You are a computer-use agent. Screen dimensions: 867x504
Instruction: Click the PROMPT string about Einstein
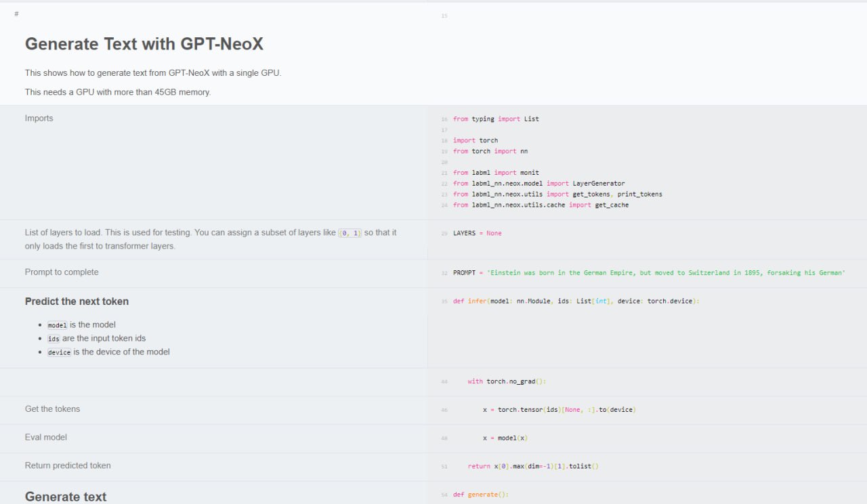click(x=665, y=273)
